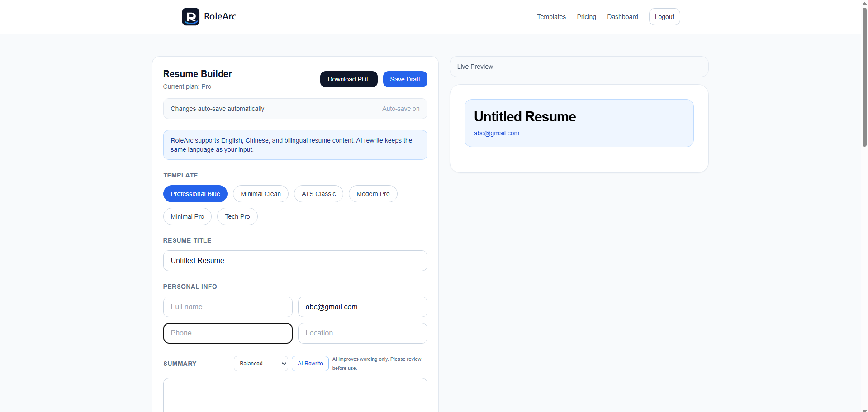Click the Logout button

(664, 17)
